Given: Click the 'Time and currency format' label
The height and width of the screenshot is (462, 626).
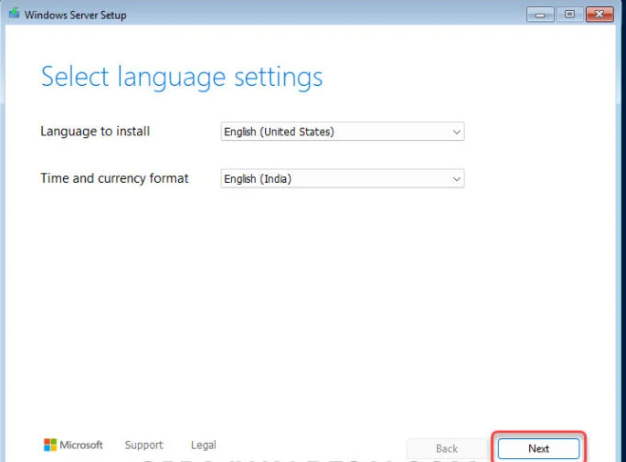Looking at the screenshot, I should (x=114, y=178).
